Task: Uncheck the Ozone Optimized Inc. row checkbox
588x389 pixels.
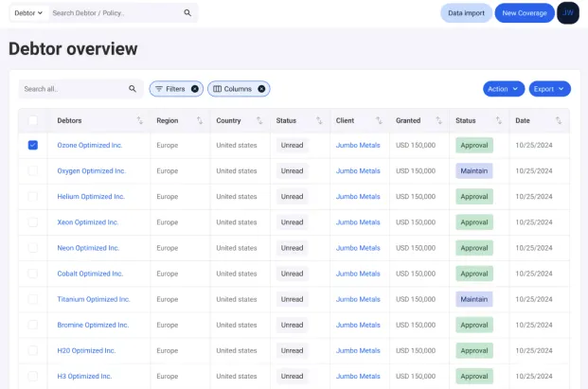Action: pos(33,145)
